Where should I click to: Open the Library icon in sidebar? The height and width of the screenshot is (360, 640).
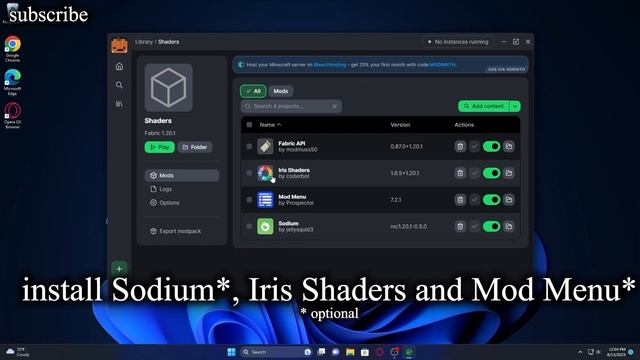click(x=119, y=104)
